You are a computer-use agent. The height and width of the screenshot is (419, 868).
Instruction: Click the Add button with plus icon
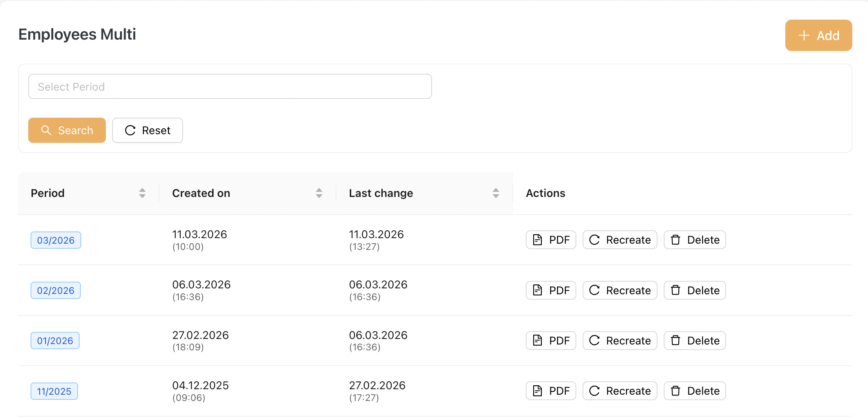point(818,35)
